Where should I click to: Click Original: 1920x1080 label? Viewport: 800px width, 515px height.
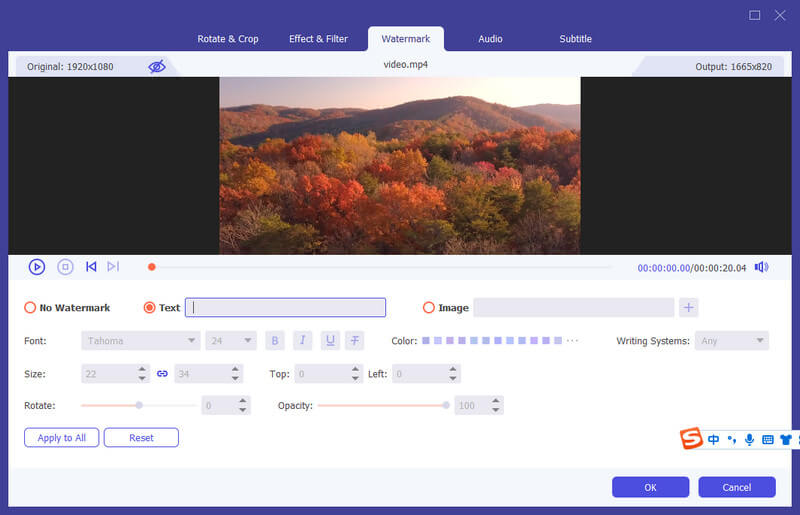click(70, 67)
